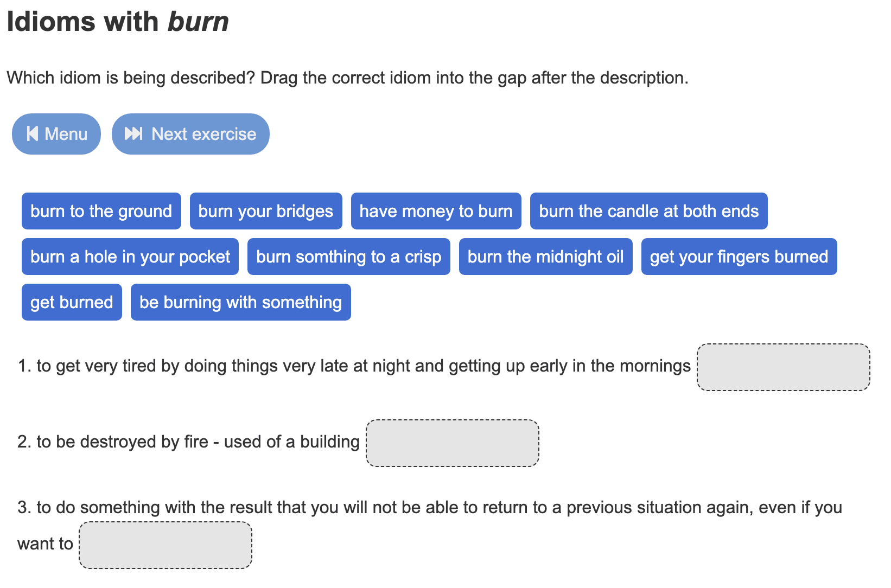Click the 'get burned' idiom tile
The height and width of the screenshot is (588, 891).
[x=72, y=302]
